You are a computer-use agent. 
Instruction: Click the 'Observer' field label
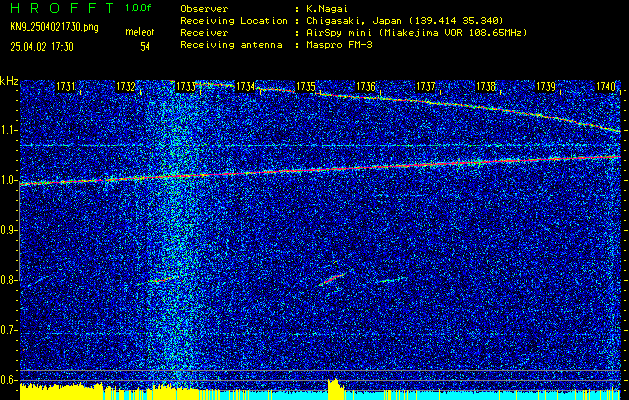pyautogui.click(x=204, y=9)
